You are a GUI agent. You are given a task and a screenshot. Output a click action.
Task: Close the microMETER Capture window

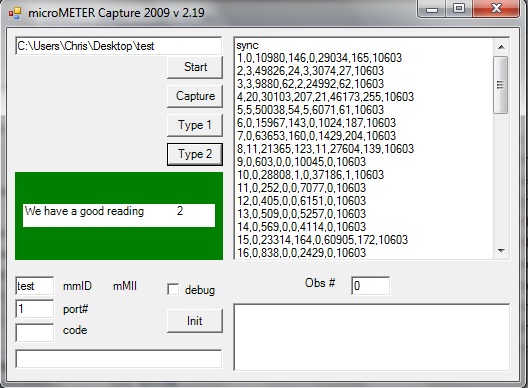coord(496,8)
